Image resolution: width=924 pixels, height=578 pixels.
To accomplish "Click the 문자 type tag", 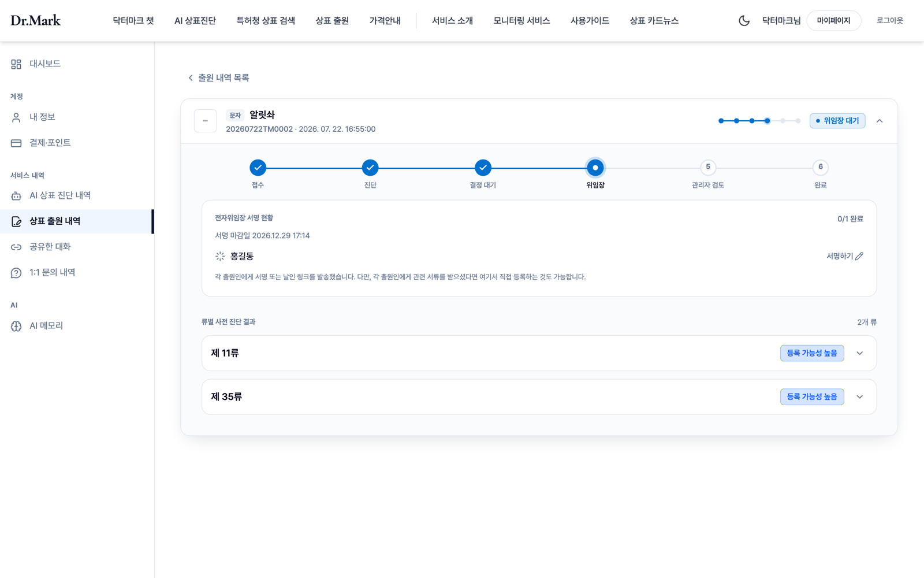I will tap(235, 115).
